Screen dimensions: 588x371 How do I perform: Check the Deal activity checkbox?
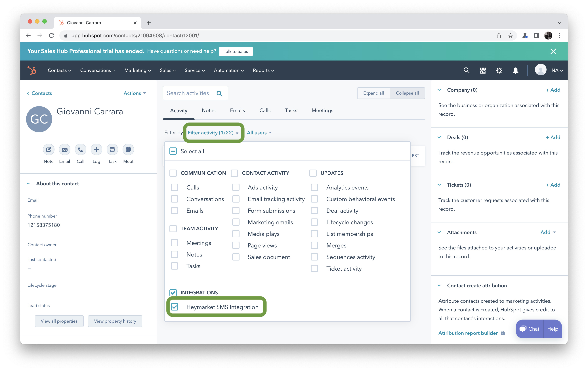[314, 211]
